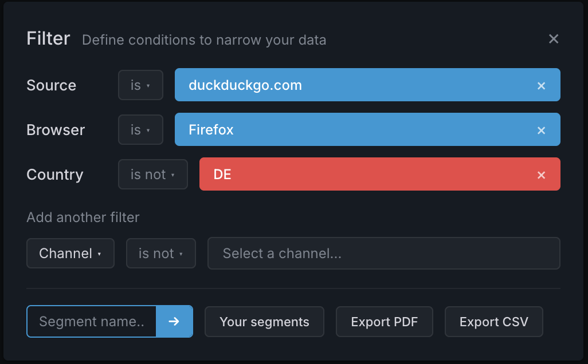Viewport: 588px width, 364px height.
Task: Save segment using the arrow button
Action: click(174, 322)
